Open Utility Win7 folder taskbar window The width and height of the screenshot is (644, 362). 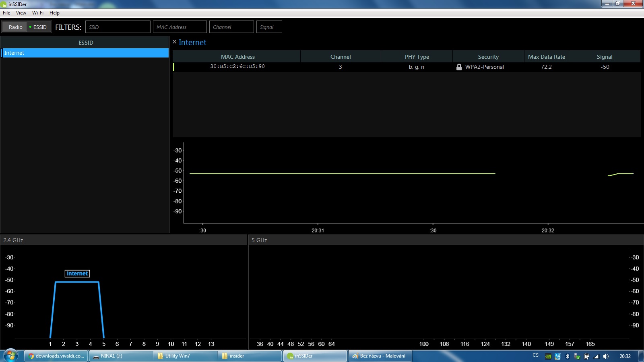[x=185, y=356]
